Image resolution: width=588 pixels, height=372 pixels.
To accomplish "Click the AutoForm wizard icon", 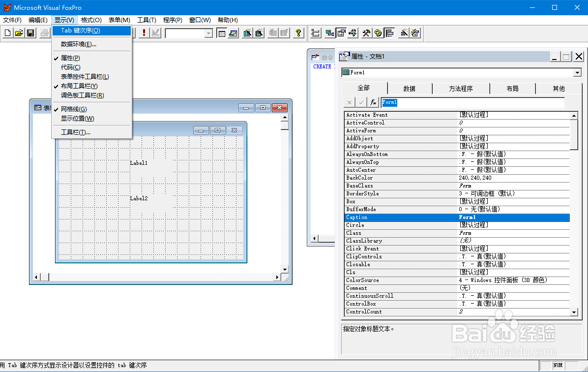I will point(273,33).
